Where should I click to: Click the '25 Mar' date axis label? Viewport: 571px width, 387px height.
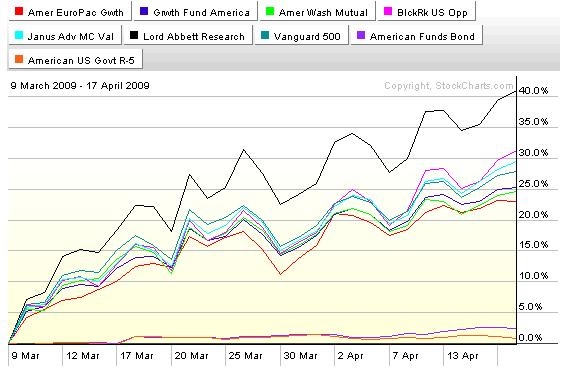coord(245,356)
